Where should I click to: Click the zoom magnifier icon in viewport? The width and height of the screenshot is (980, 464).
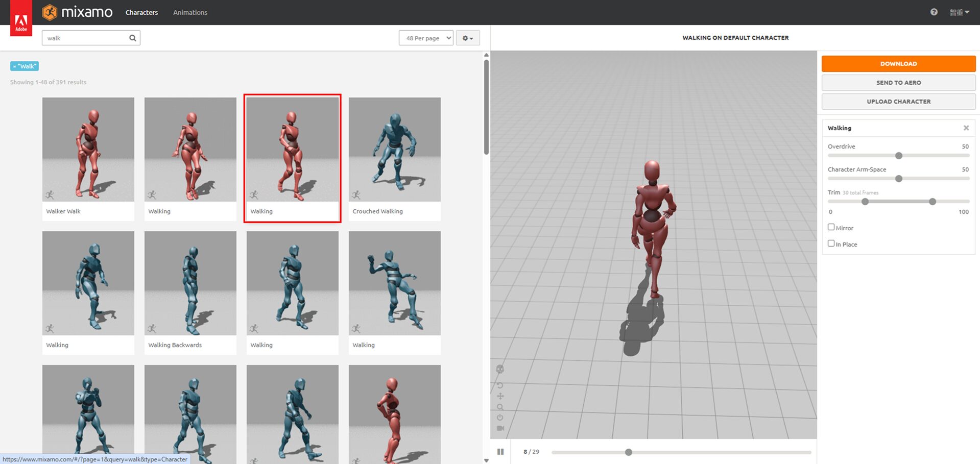(x=500, y=407)
